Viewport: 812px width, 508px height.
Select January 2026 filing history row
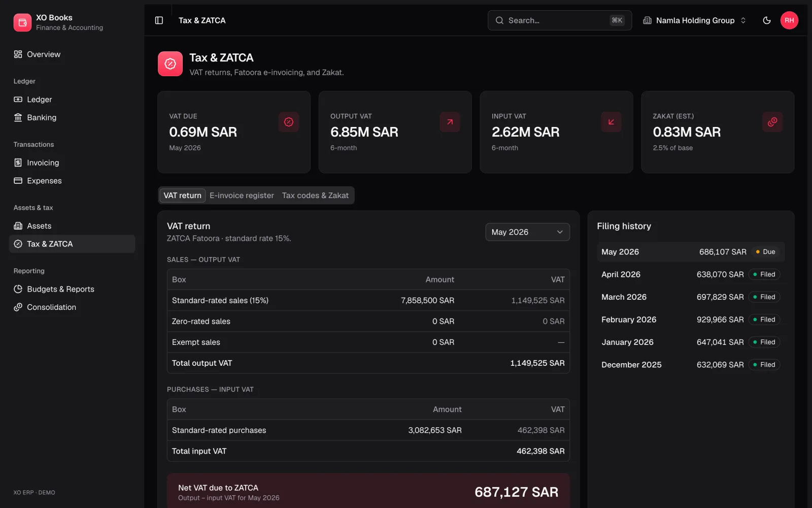(x=691, y=342)
